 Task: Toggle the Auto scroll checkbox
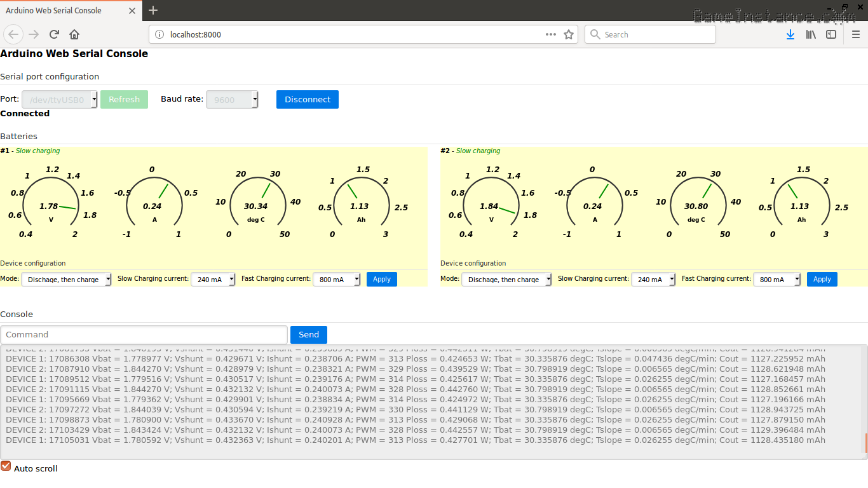[x=6, y=466]
